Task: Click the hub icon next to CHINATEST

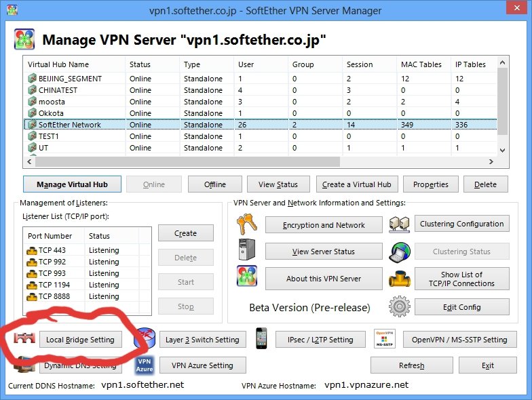Action: (32, 89)
